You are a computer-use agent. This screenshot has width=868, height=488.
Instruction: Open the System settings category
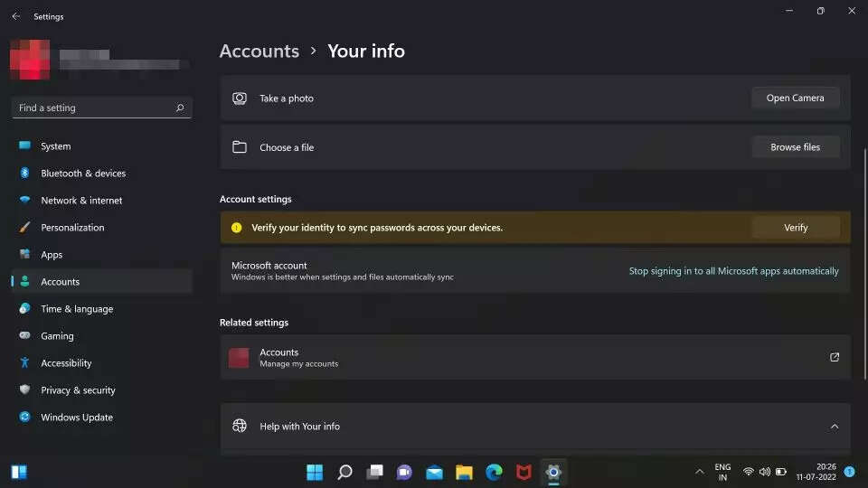(x=55, y=146)
